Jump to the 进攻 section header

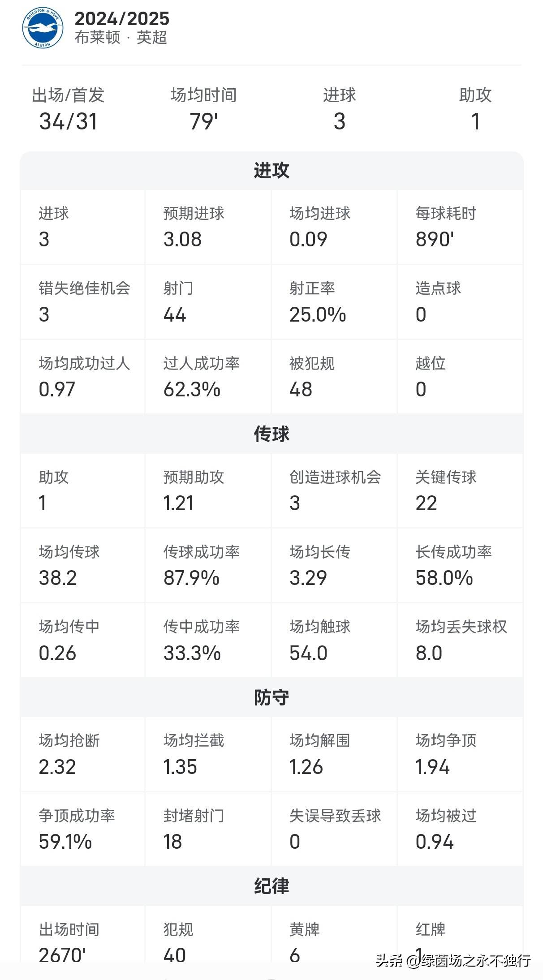point(271,171)
